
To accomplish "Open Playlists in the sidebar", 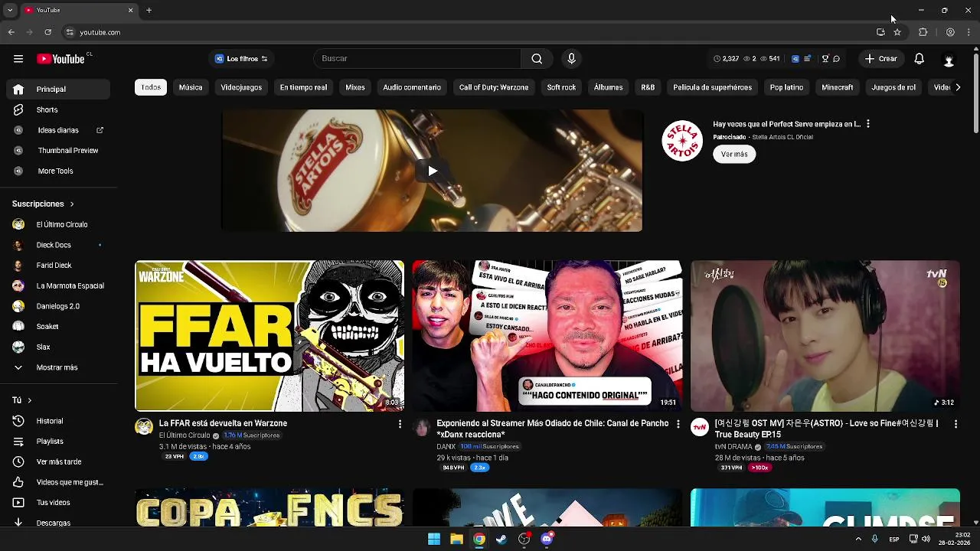I will point(57,442).
